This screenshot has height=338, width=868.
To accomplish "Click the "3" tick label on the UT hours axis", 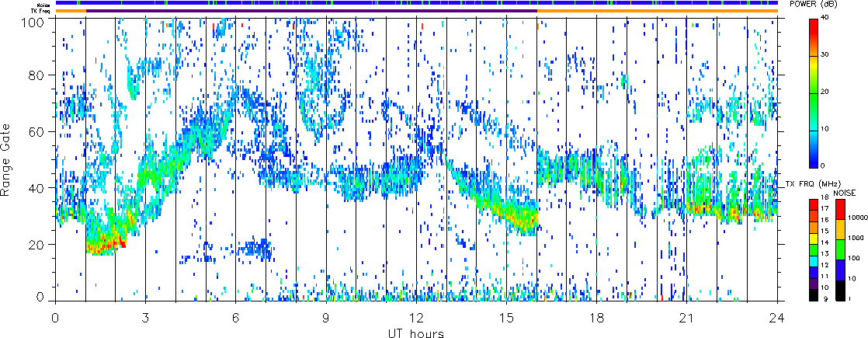I will 146,318.
